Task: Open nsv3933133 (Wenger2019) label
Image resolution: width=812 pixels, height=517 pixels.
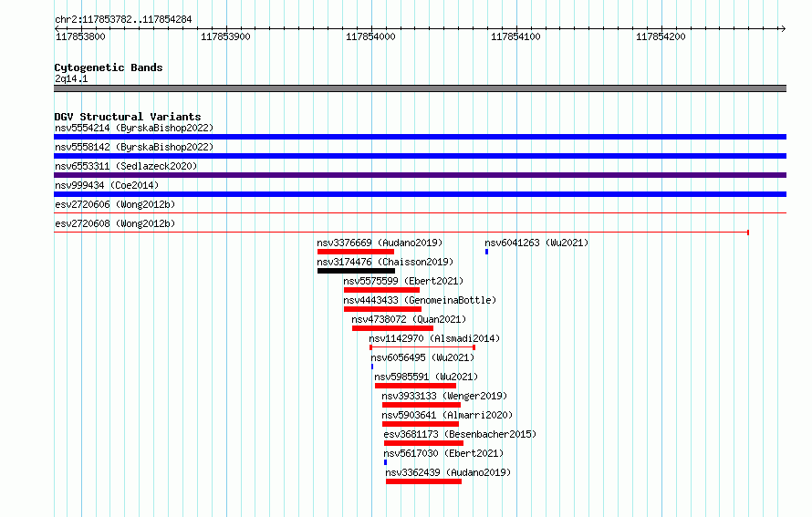Action: coord(444,396)
